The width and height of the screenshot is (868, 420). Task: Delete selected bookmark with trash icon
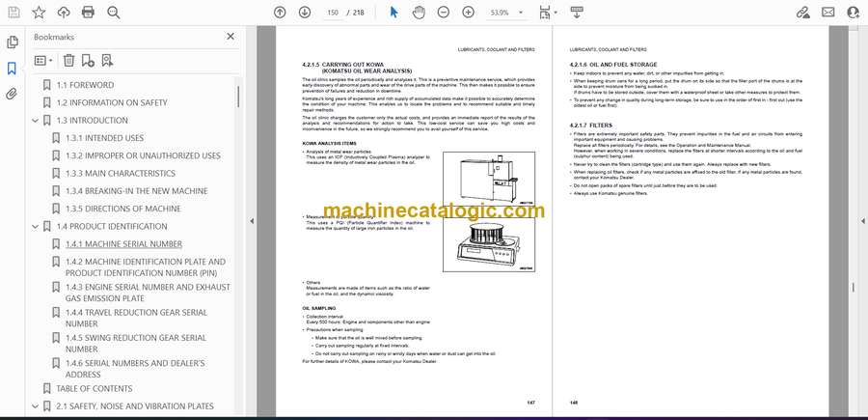[x=68, y=61]
